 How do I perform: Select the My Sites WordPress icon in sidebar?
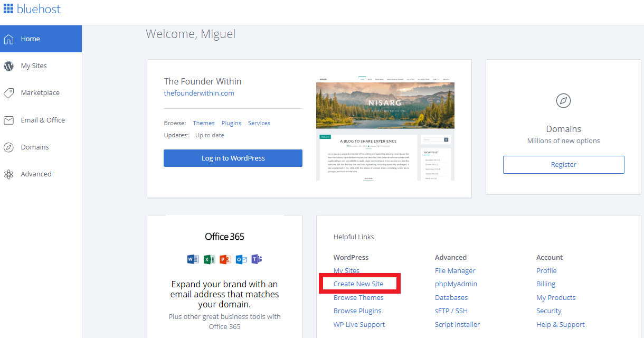[10, 65]
